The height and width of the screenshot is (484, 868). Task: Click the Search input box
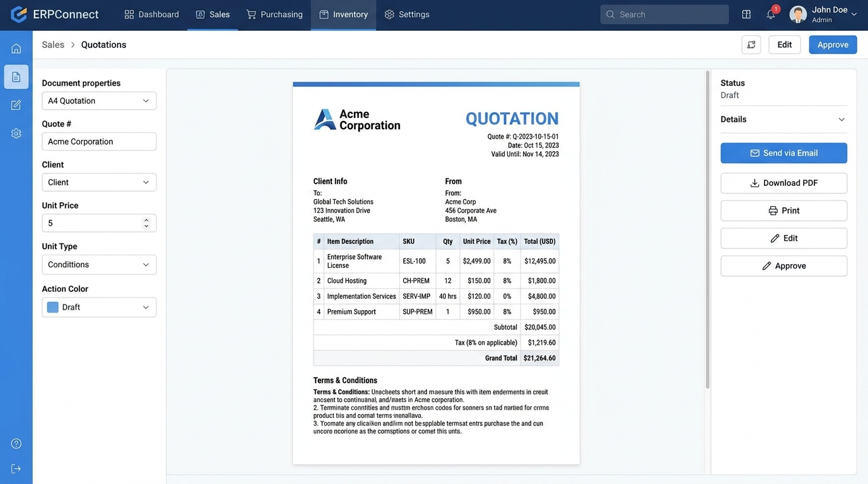664,14
